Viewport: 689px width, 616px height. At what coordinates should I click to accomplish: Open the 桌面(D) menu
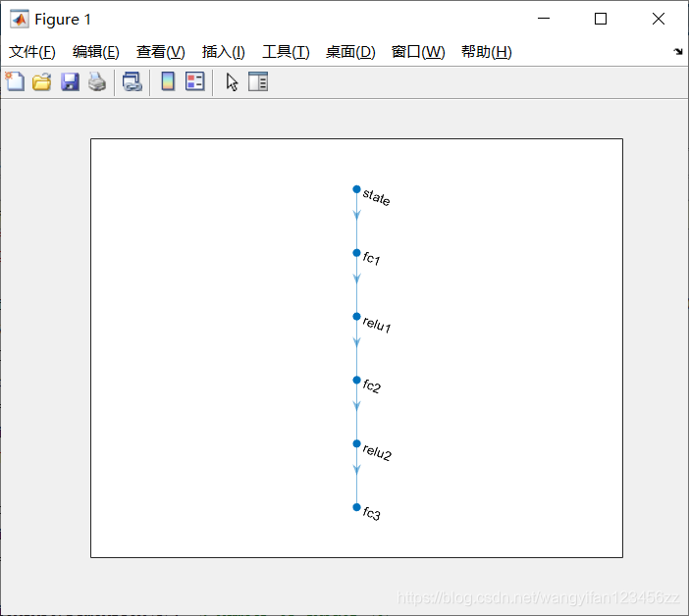point(350,52)
